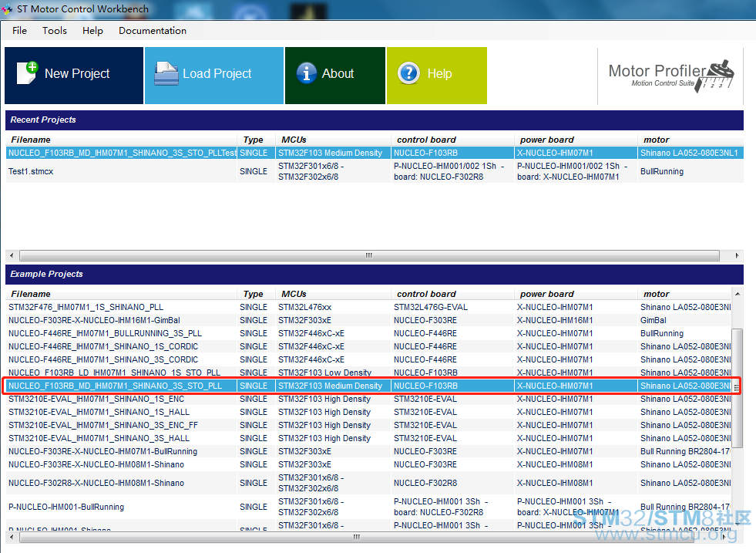756x553 pixels.
Task: Select example NUCLEO-F446RE_IHM07M1_BULLRUNNING_3S_PLL
Action: click(x=369, y=333)
